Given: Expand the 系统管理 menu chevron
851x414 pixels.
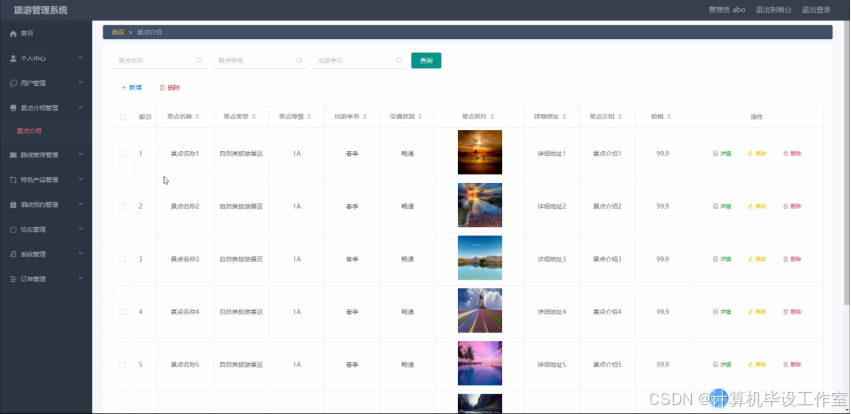Looking at the screenshot, I should click(x=80, y=254).
